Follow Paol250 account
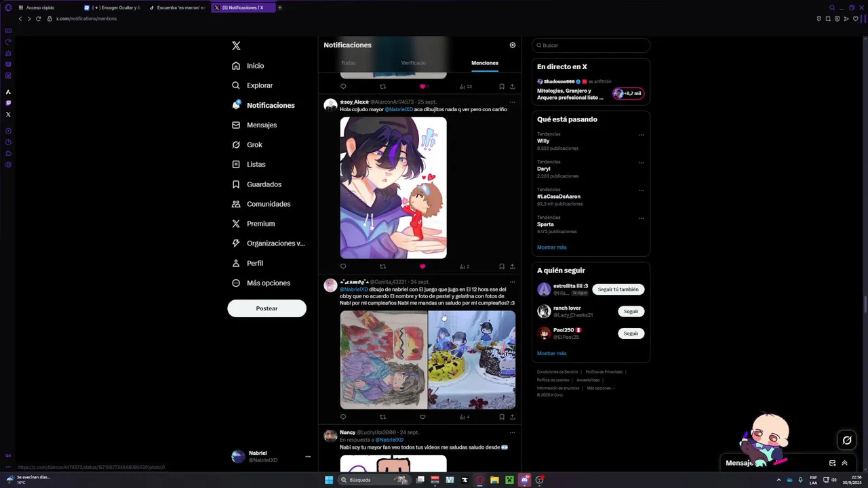 631,333
